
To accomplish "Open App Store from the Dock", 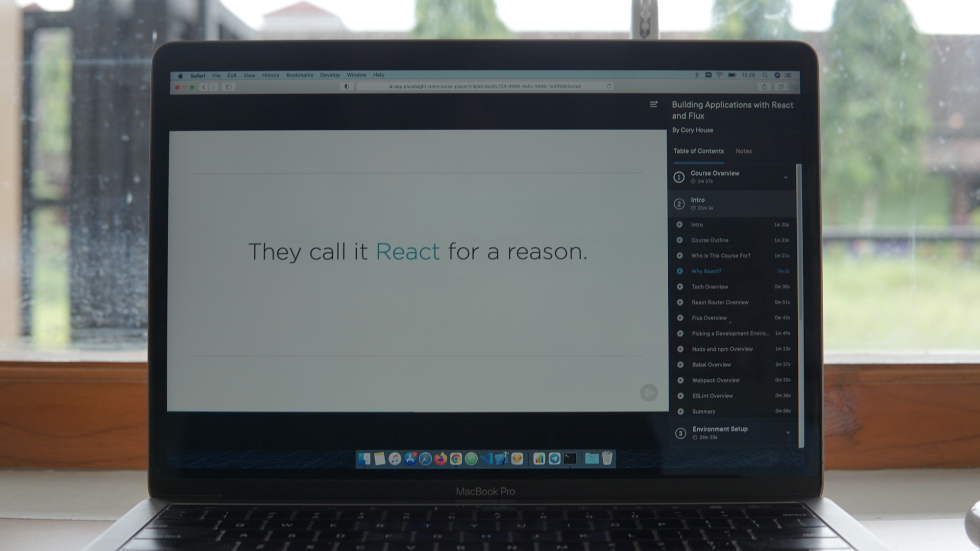I will (x=410, y=458).
